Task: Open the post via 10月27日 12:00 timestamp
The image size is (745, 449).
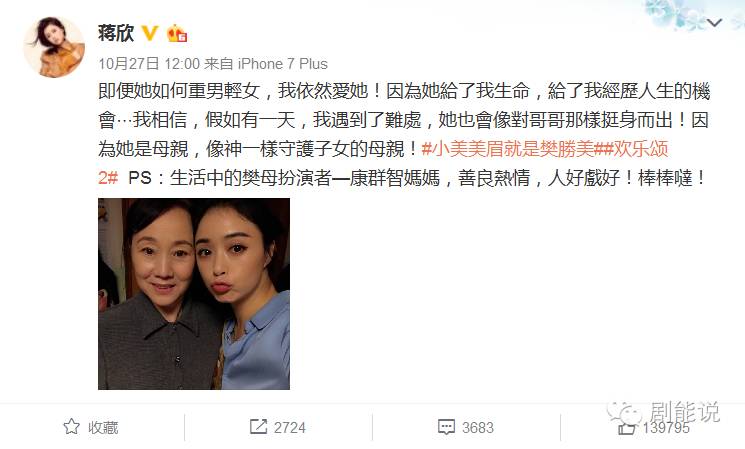Action: pyautogui.click(x=149, y=64)
